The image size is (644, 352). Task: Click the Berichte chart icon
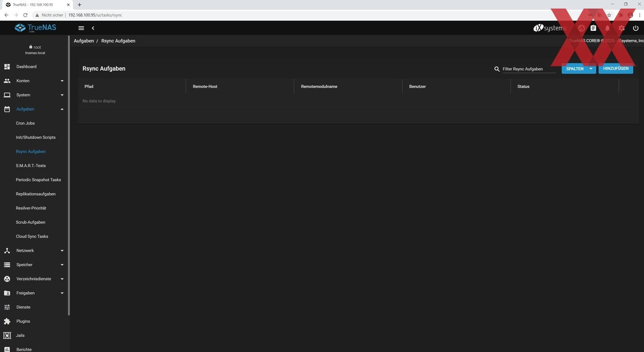pos(7,350)
